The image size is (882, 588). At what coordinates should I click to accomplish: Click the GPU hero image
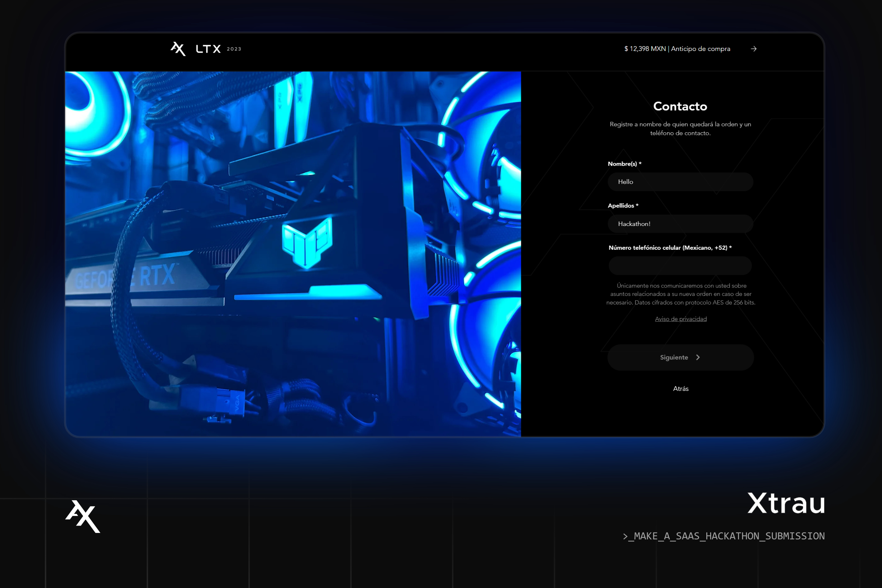(293, 254)
